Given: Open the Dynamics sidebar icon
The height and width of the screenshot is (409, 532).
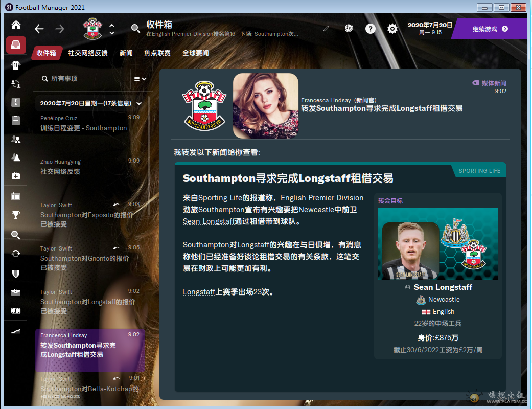Looking at the screenshot, I should (x=16, y=84).
